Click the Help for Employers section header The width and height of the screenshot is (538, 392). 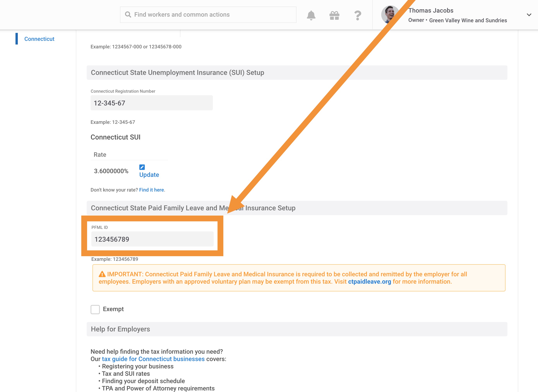click(x=120, y=329)
